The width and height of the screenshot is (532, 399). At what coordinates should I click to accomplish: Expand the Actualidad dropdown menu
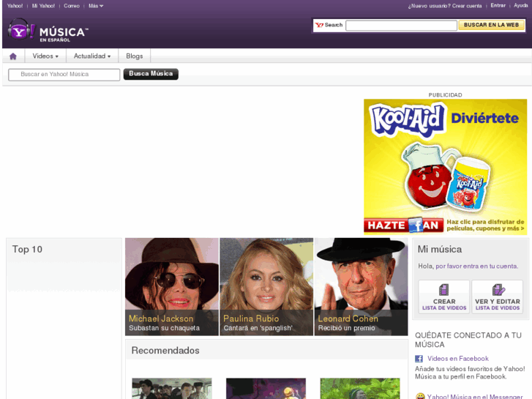(x=92, y=56)
